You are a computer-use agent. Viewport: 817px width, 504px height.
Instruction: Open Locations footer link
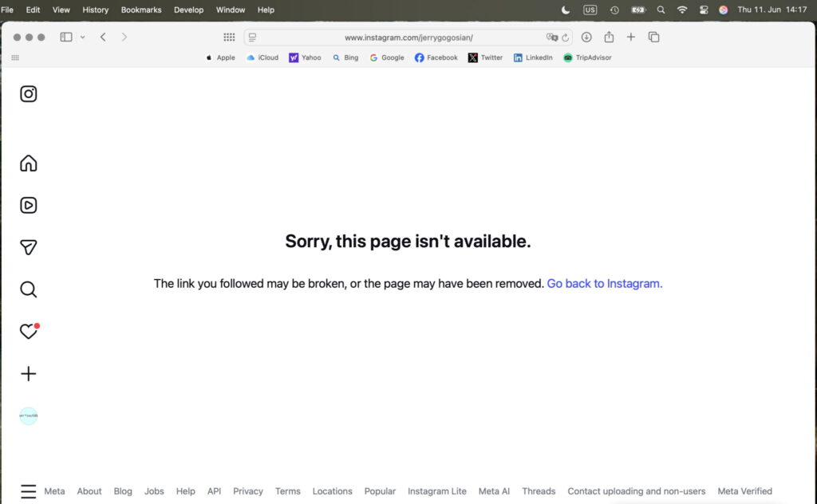click(x=333, y=491)
